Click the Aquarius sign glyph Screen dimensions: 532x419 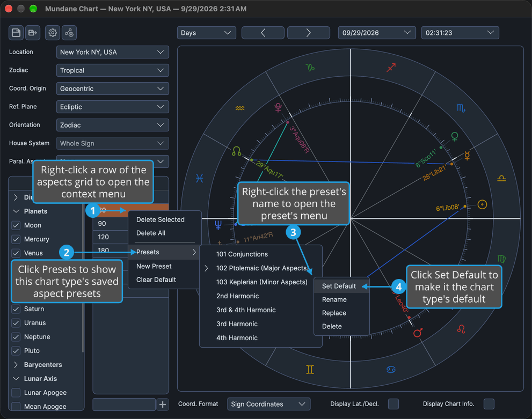(240, 108)
